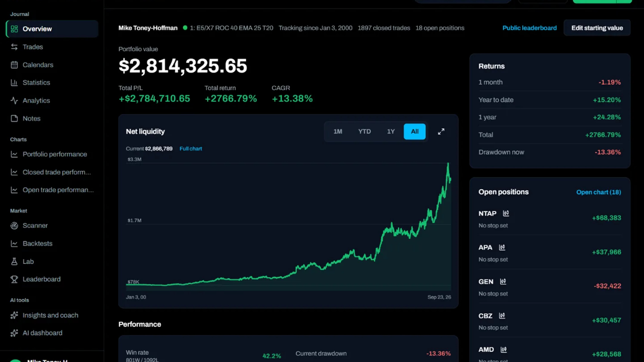The image size is (644, 362).
Task: Click the Trades swap-arrows icon
Action: [x=14, y=47]
